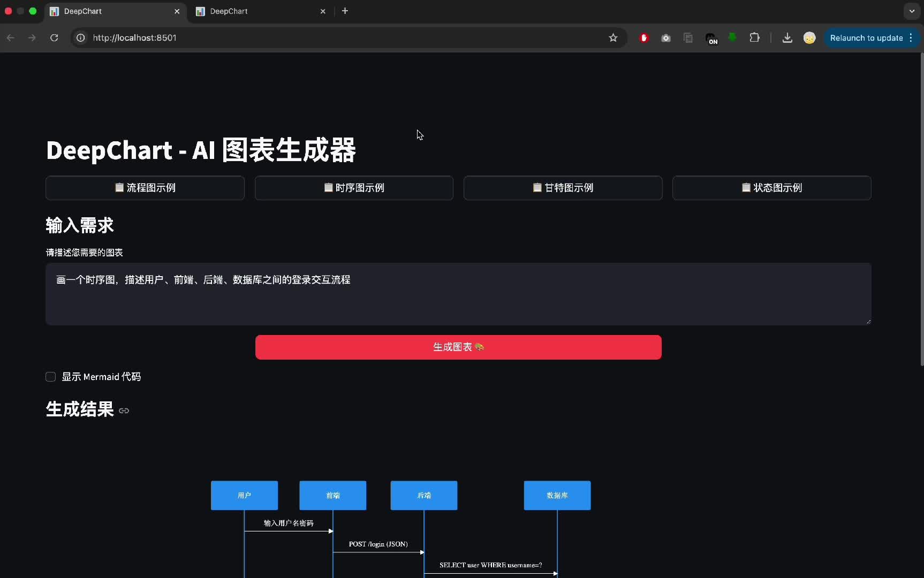Open a new browser tab
Viewport: 924px width, 578px height.
[x=345, y=11]
